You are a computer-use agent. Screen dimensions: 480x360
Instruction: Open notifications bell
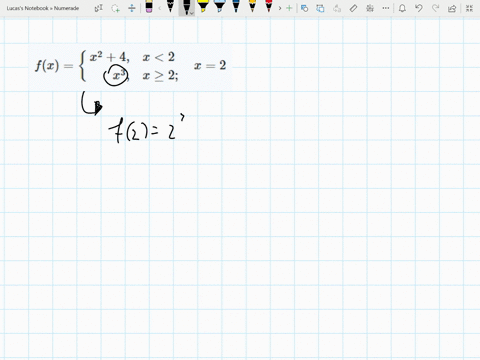point(402,8)
